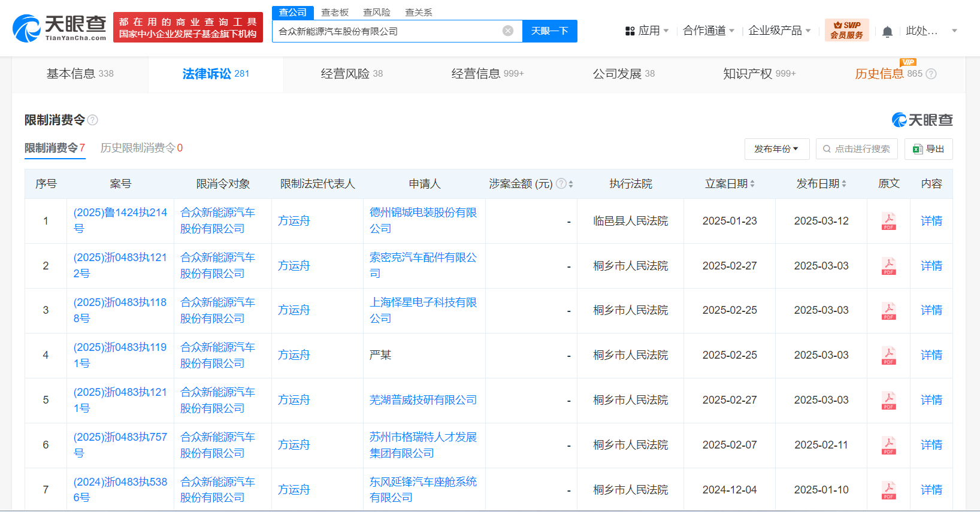Click the 天眼一下 search button
The image size is (980, 512).
[549, 31]
